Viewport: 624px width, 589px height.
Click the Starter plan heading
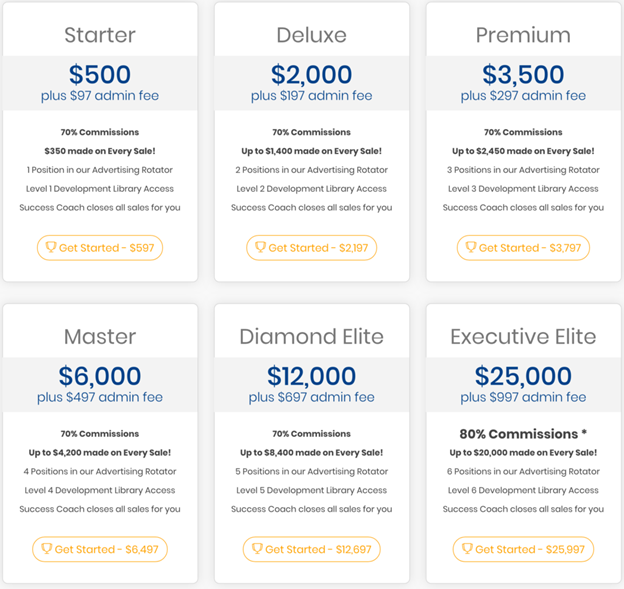coord(100,35)
